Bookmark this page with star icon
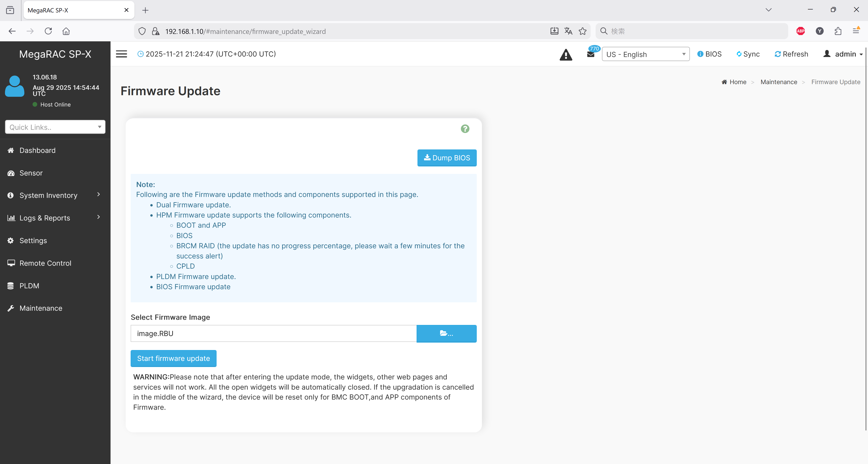Screen dimensions: 868x464 pyautogui.click(x=583, y=31)
